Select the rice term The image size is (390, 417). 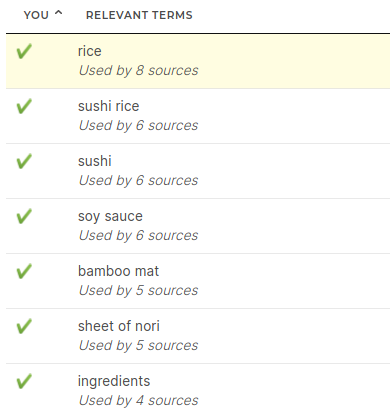coord(90,51)
